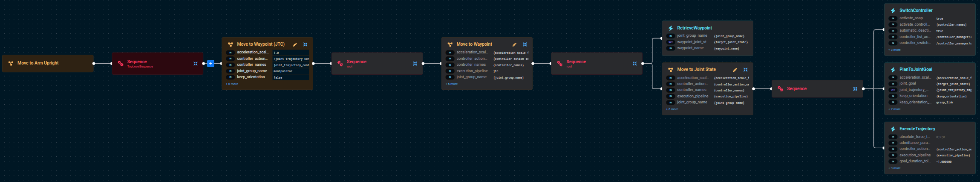Show '+ 7 more' ports in PlanToJointGoal
Image resolution: width=980 pixels, height=182 pixels.
[894, 109]
